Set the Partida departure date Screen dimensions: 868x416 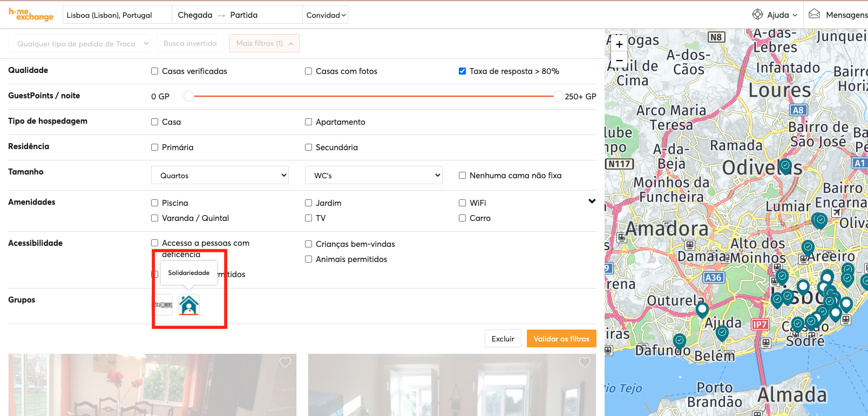point(244,15)
